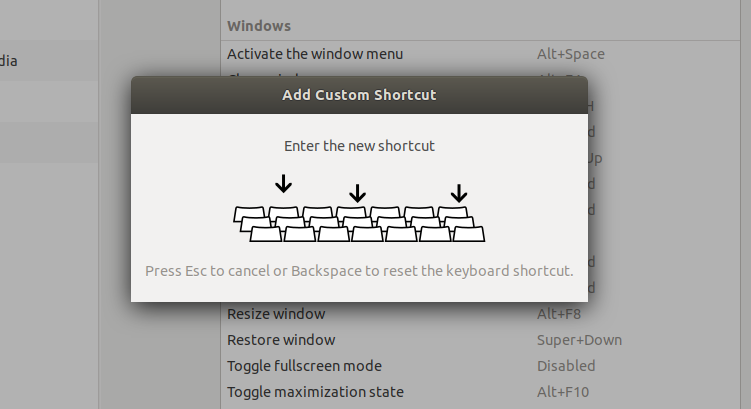Click the Add Custom Shortcut title bar
Screen dimensions: 751x409
click(x=359, y=95)
